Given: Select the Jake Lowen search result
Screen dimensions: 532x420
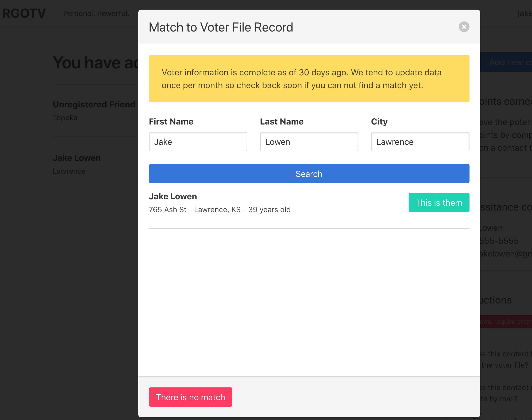Looking at the screenshot, I should point(173,196).
